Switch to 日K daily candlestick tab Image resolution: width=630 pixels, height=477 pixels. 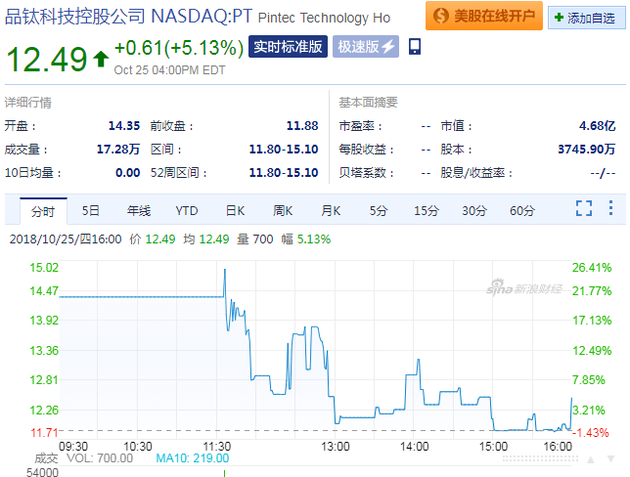pyautogui.click(x=235, y=211)
